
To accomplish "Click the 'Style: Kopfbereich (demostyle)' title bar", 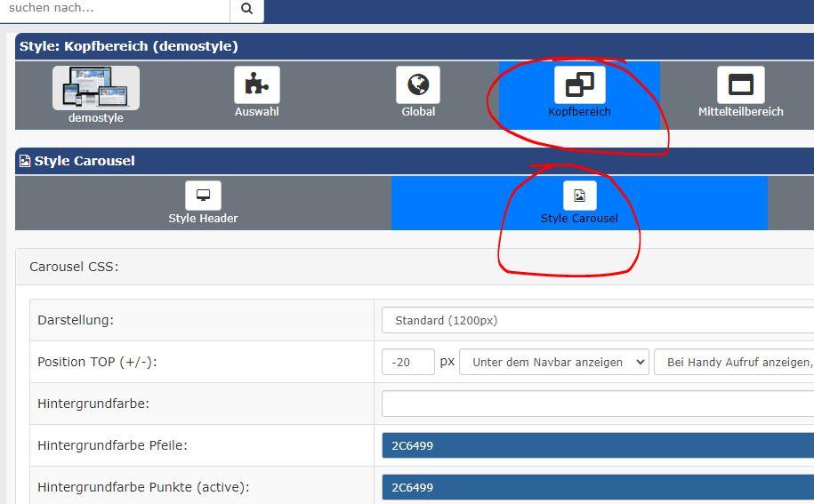I will 129,46.
